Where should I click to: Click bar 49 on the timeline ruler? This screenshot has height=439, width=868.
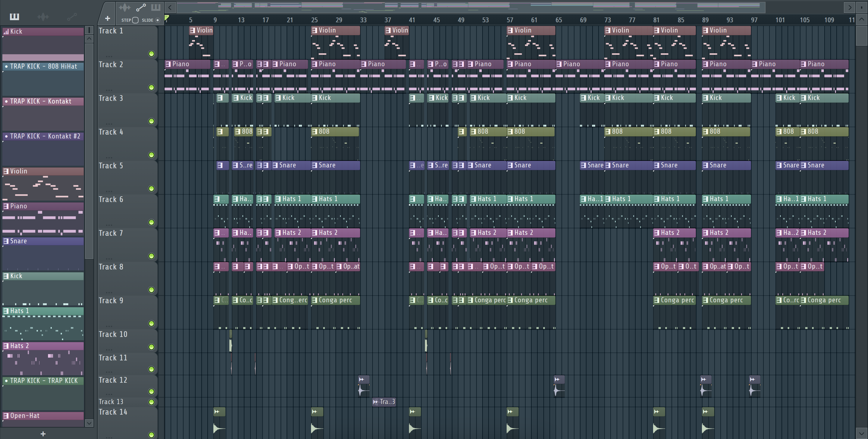[x=461, y=20]
